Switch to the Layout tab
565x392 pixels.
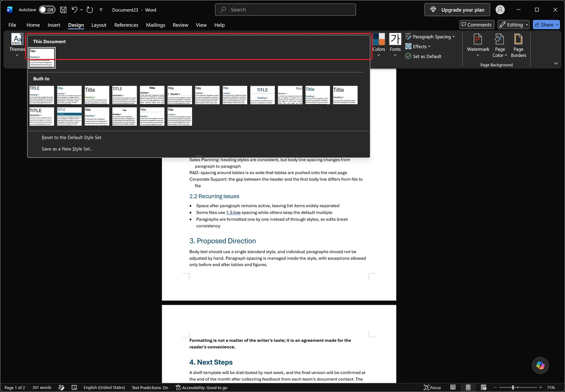[99, 25]
